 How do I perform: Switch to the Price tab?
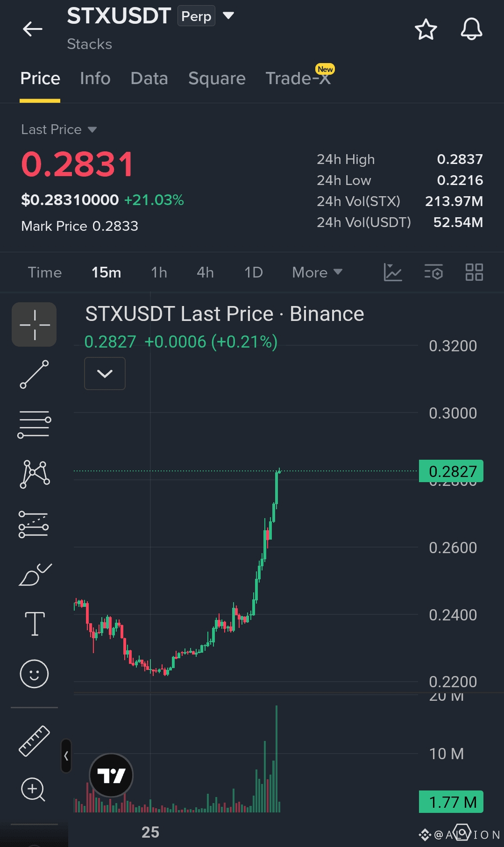click(x=40, y=78)
